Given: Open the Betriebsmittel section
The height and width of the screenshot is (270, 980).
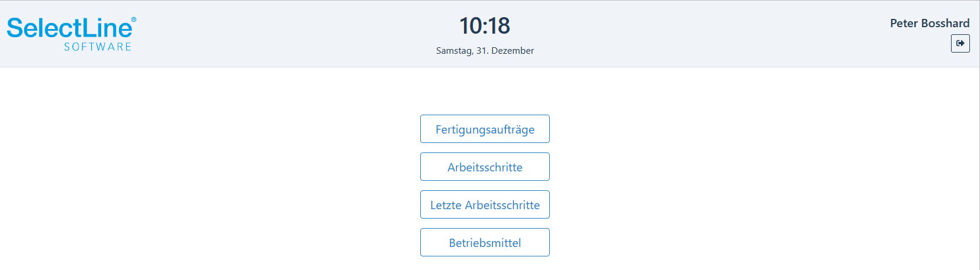Looking at the screenshot, I should pyautogui.click(x=485, y=242).
